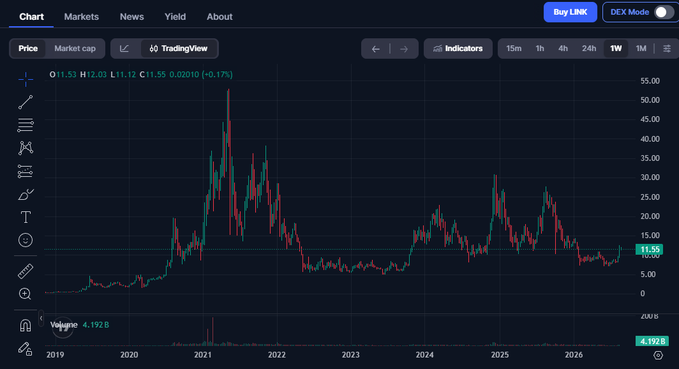Open the Fibonacci retracement tool
This screenshot has width=679, height=369.
(26, 125)
